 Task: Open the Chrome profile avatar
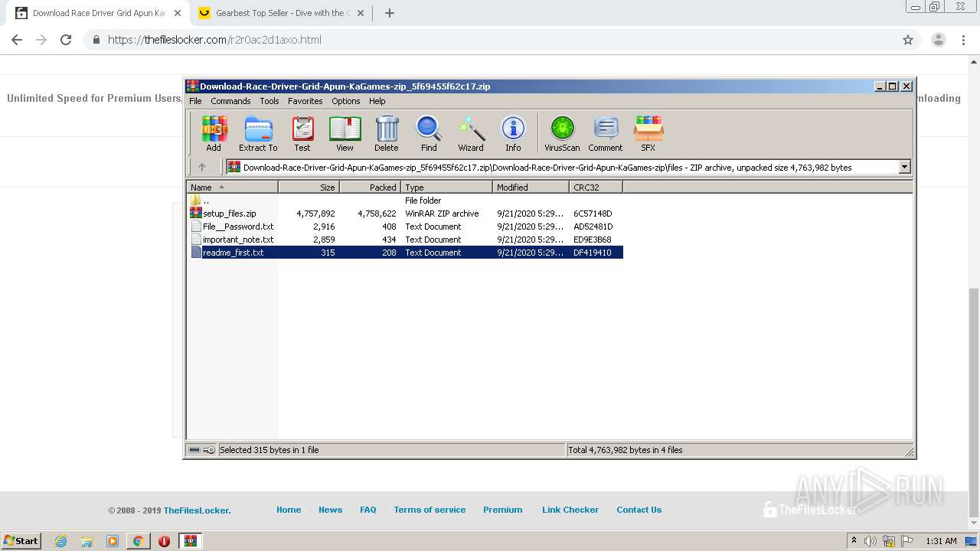coord(938,40)
